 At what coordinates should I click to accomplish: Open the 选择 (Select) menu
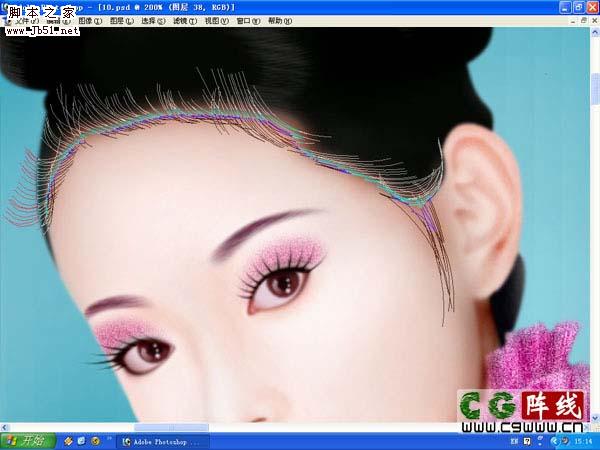(x=153, y=21)
